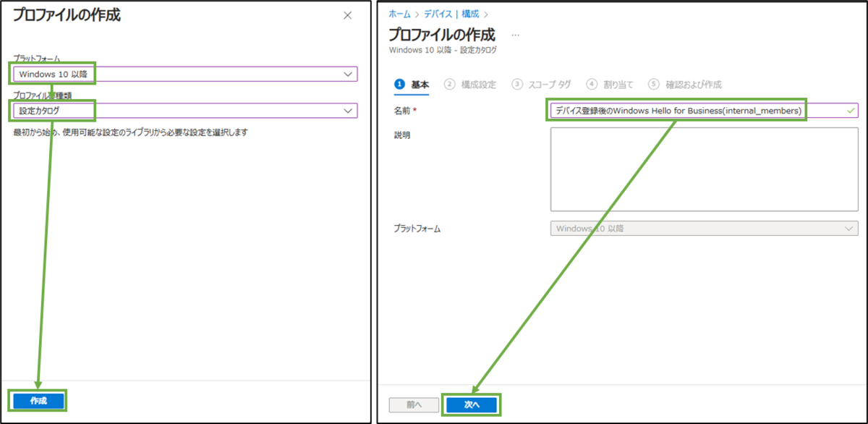Click the 名前 input field
This screenshot has width=868, height=424.
pyautogui.click(x=704, y=111)
